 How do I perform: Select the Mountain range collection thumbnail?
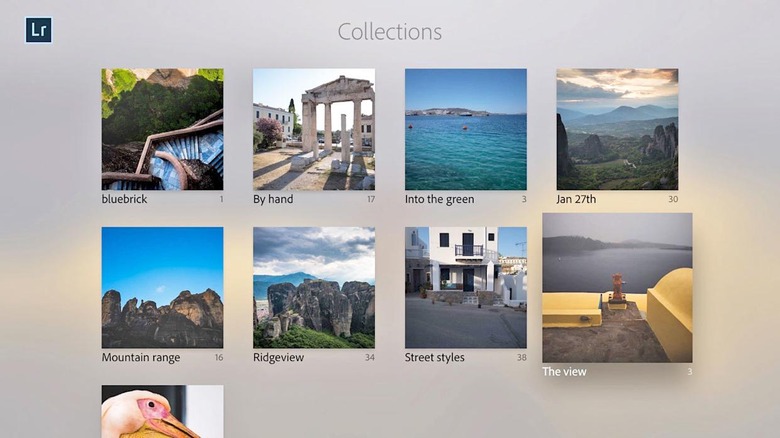coord(162,287)
